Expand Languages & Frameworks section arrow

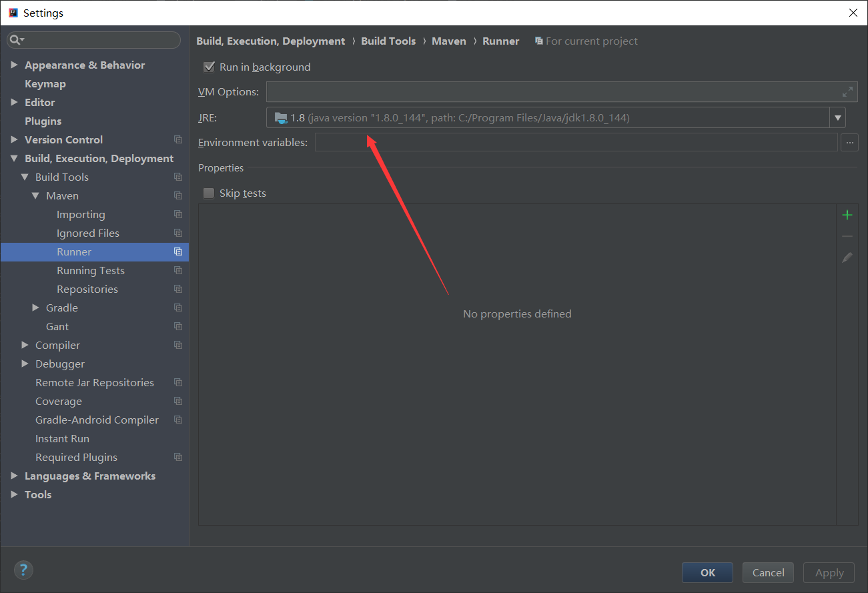click(14, 476)
